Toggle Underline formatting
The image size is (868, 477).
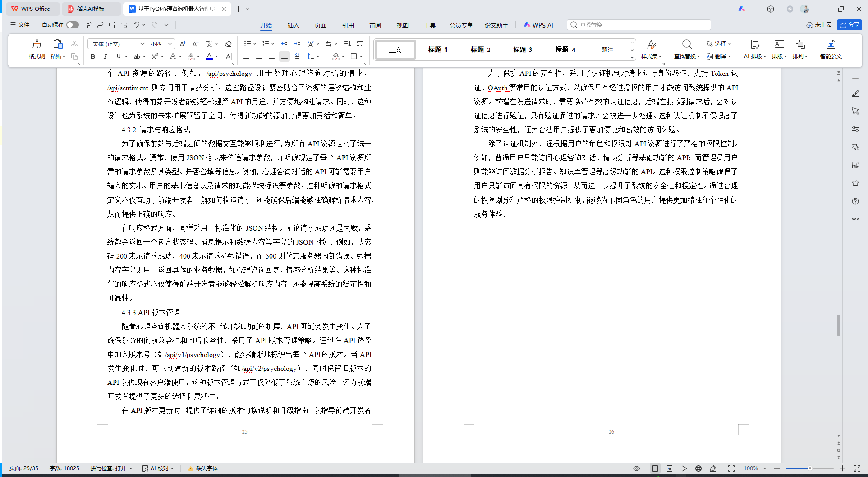pyautogui.click(x=119, y=56)
